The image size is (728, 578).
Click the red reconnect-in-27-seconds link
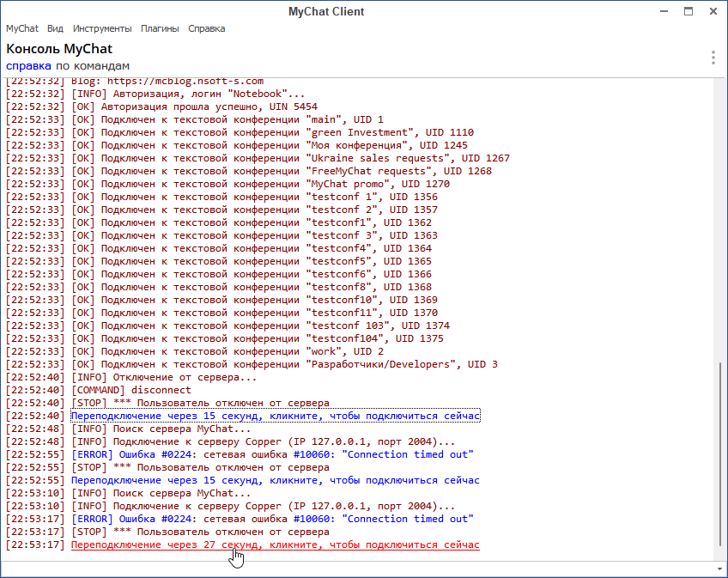pyautogui.click(x=276, y=545)
